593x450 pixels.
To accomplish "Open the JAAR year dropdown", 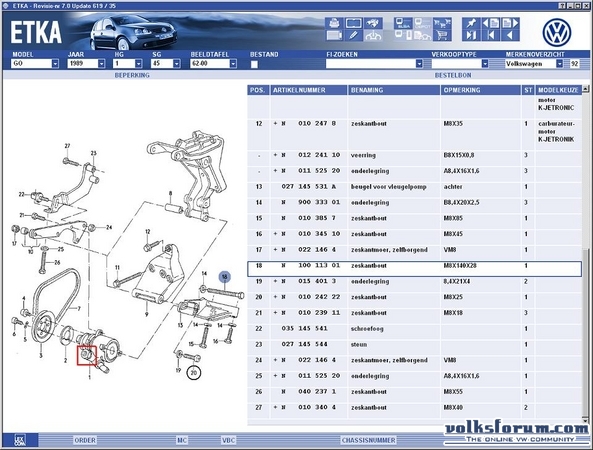I will click(x=101, y=64).
